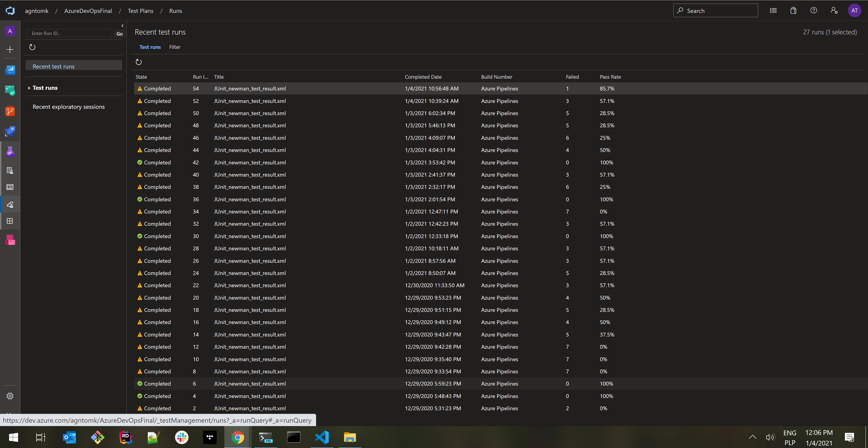This screenshot has width=868, height=448.
Task: Open user settings icon in header
Action: point(834,10)
